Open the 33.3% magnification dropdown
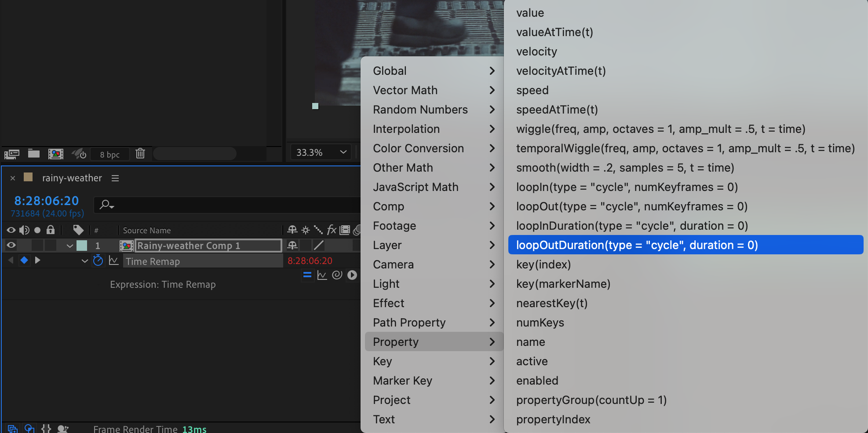The image size is (868, 433). pyautogui.click(x=321, y=153)
